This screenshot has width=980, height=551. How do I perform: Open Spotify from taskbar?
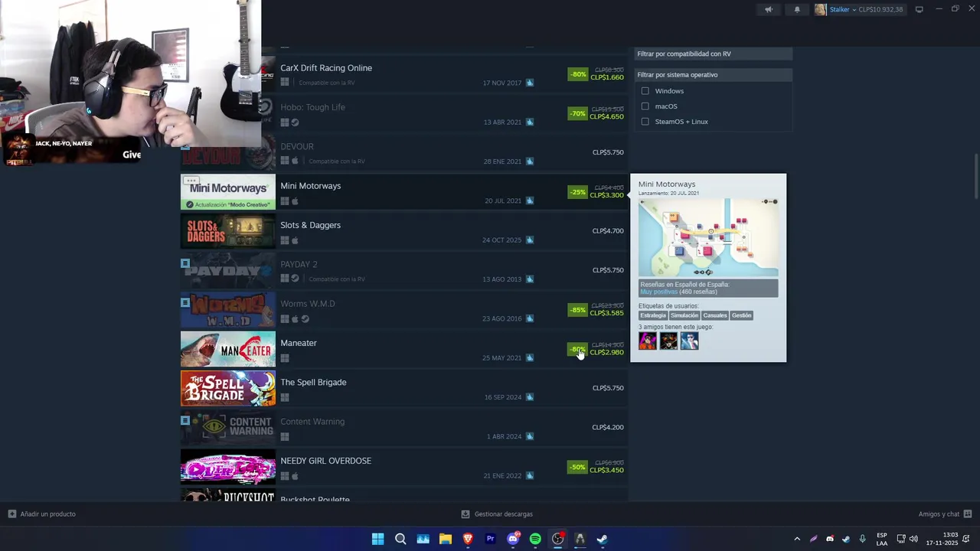(535, 539)
